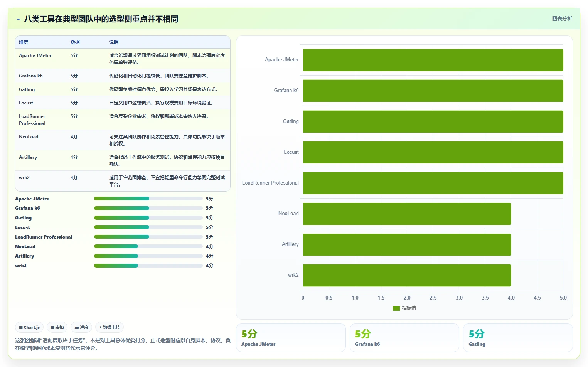Click the NeoLoad chart bar
The width and height of the screenshot is (588, 367).
(407, 214)
